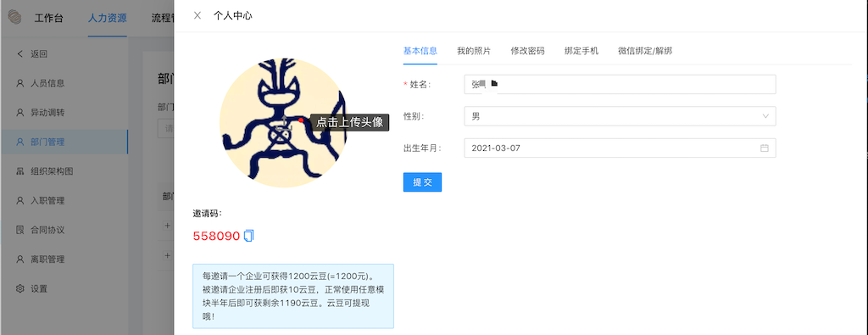The height and width of the screenshot is (335, 868).
Task: Click the 离职管理 sidebar icon
Action: (20, 260)
